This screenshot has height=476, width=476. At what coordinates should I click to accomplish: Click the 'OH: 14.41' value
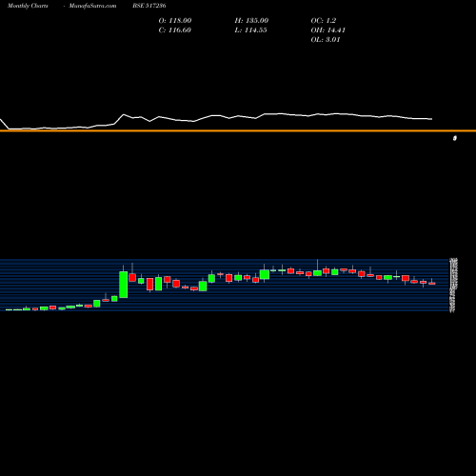click(x=327, y=30)
